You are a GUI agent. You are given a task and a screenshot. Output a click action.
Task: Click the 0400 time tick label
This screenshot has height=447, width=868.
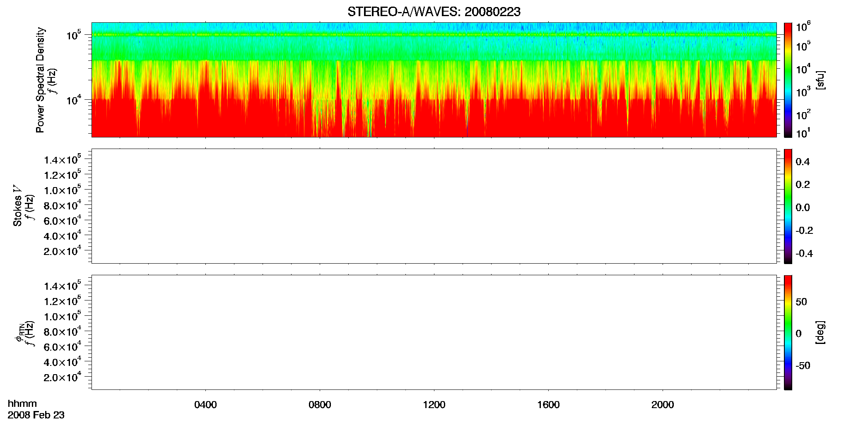(x=205, y=405)
